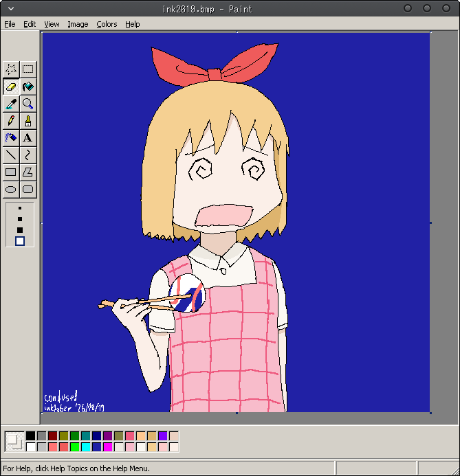Pick the olive color swatch
460x476 pixels.
[63, 436]
